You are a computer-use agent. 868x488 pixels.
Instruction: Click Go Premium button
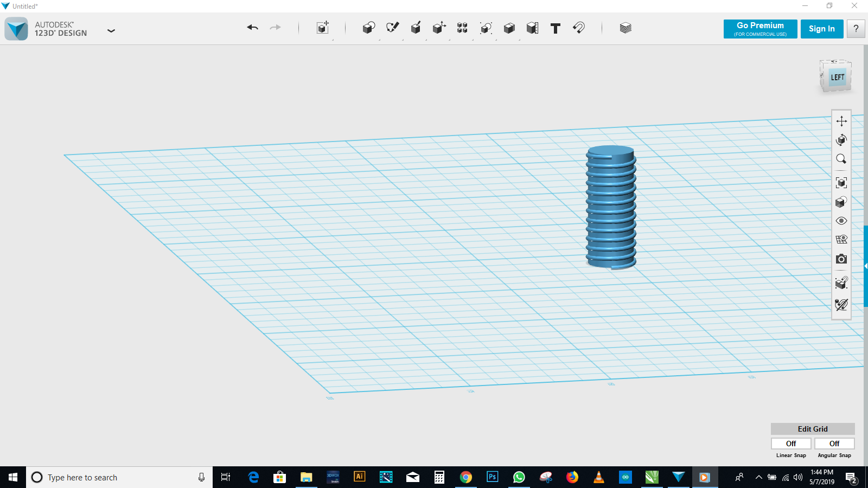coord(760,29)
